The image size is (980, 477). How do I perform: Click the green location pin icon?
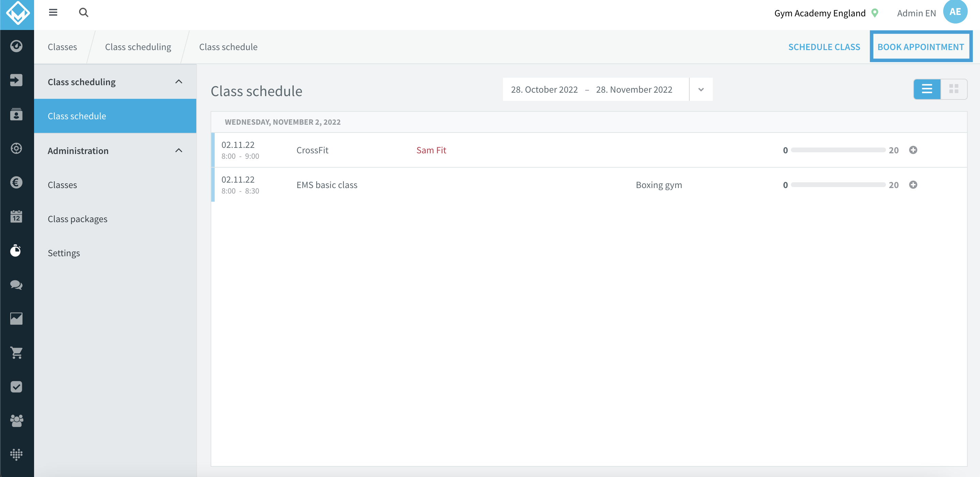pyautogui.click(x=875, y=13)
